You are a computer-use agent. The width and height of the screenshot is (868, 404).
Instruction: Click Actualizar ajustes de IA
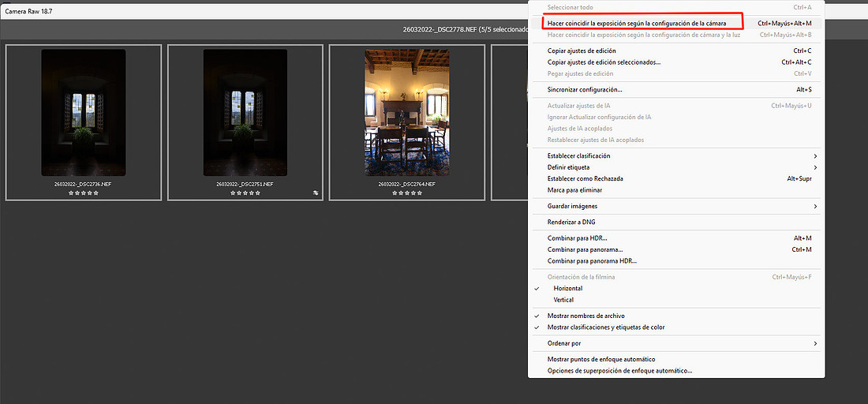[x=676, y=105]
